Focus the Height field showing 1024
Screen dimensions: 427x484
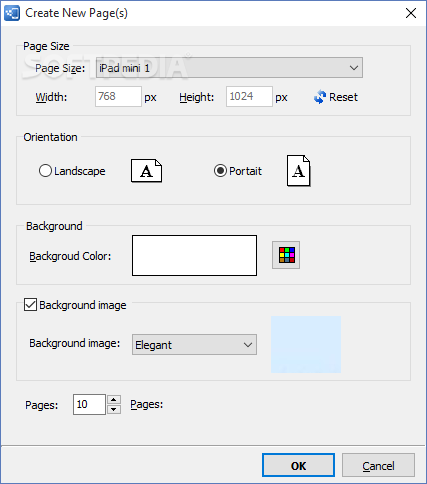(x=249, y=97)
